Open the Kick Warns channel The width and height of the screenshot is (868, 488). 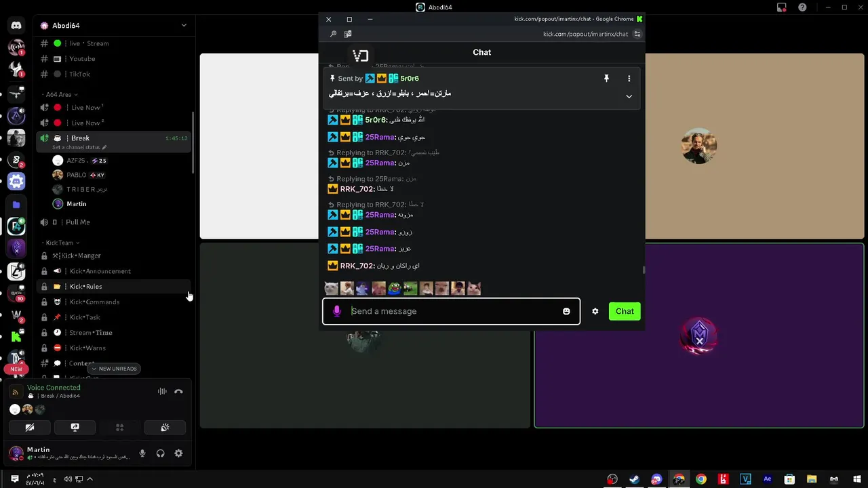(113, 348)
